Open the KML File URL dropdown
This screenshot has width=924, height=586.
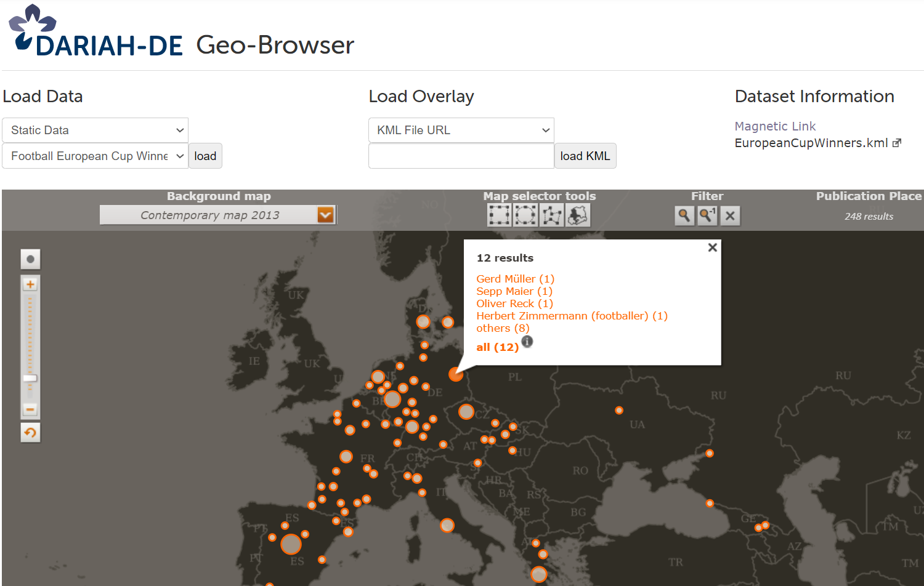[x=461, y=130]
